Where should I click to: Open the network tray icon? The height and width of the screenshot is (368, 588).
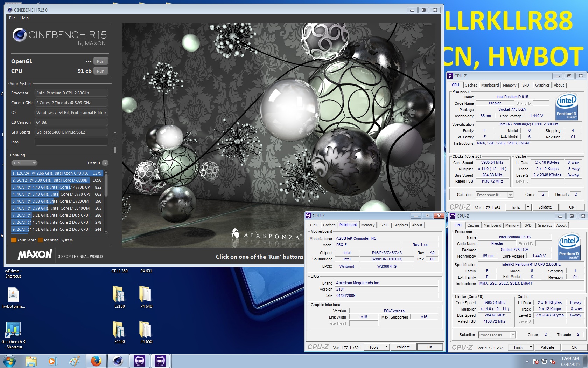pos(544,361)
